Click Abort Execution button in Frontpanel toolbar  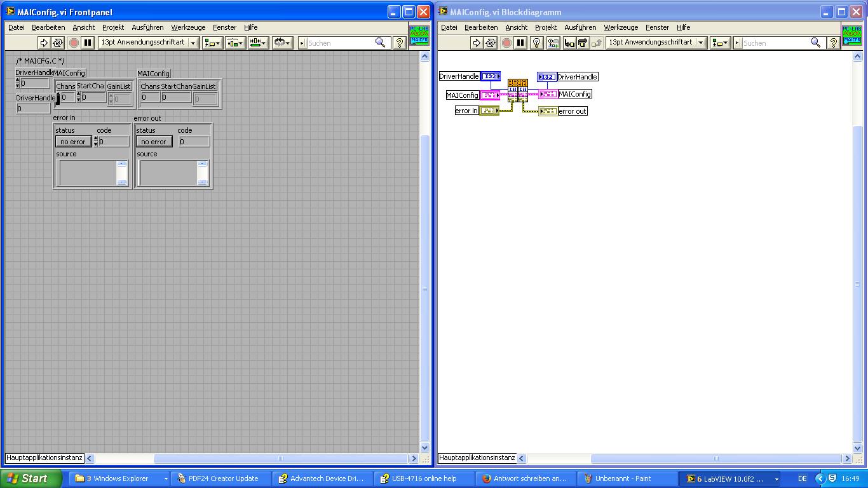pyautogui.click(x=74, y=43)
